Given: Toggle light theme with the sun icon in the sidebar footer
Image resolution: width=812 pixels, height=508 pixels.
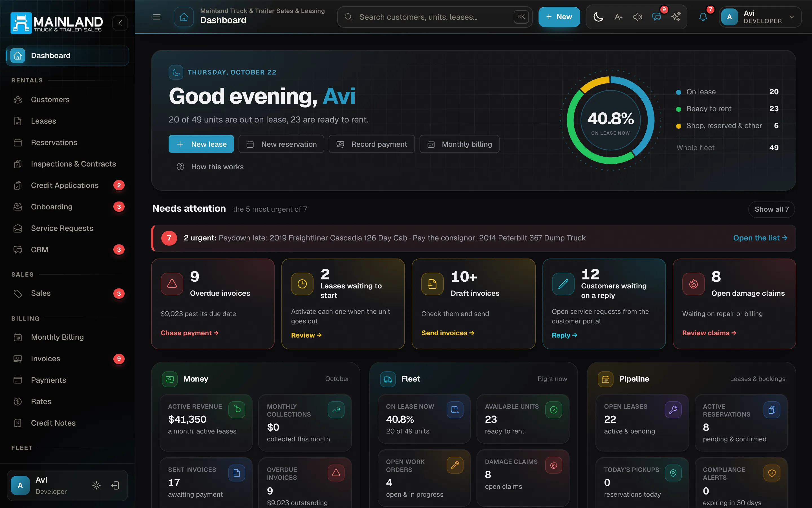Looking at the screenshot, I should click(x=96, y=485).
